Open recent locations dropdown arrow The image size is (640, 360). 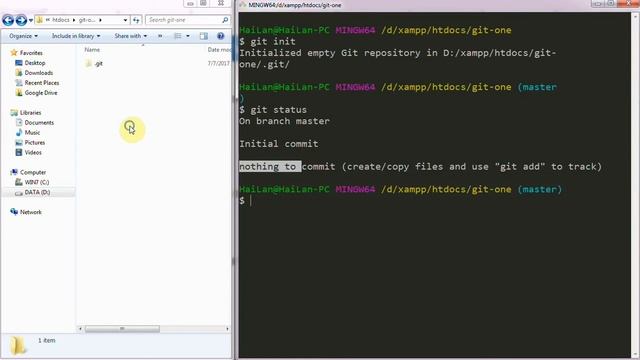pos(31,20)
